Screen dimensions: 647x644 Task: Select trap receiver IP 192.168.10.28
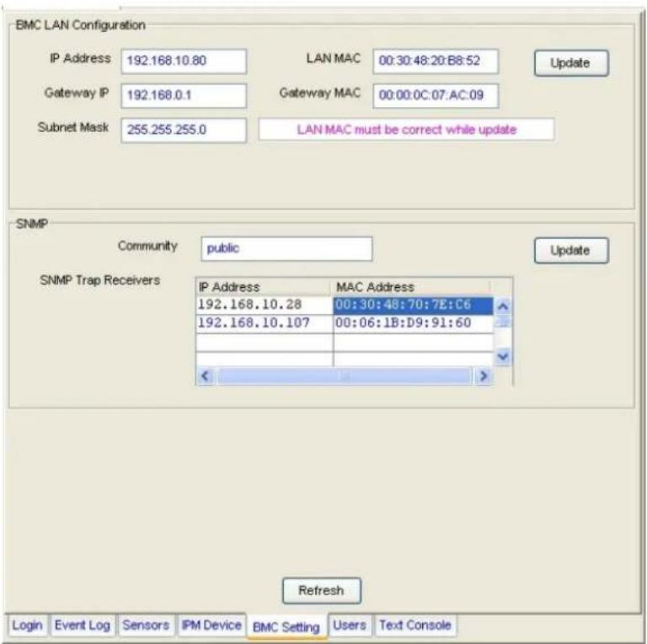coord(265,305)
